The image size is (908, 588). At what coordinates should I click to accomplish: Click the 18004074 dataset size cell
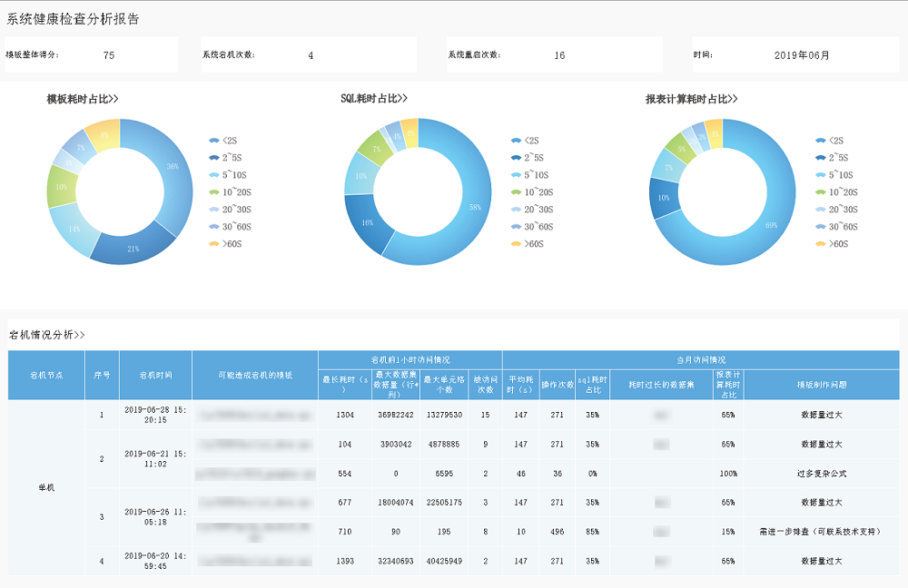tap(396, 503)
